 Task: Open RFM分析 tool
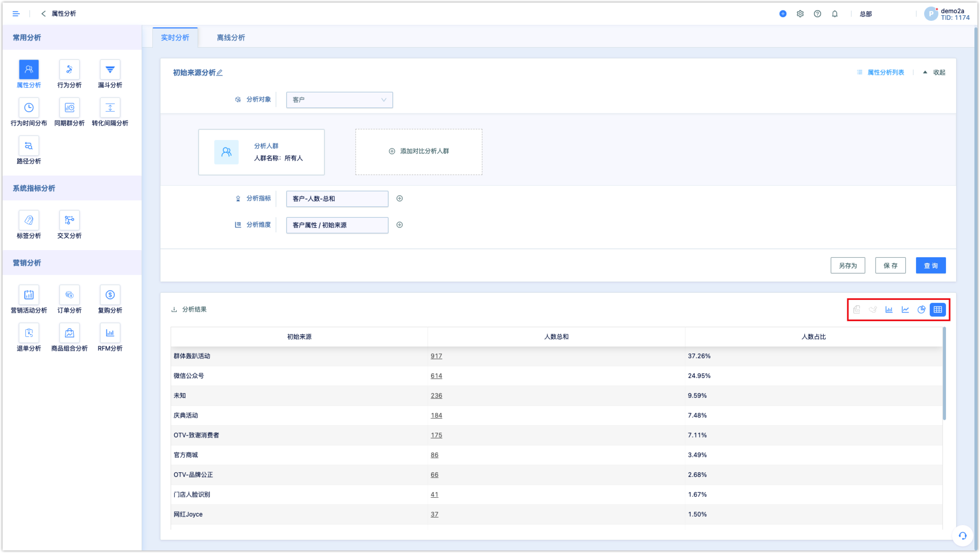point(110,337)
